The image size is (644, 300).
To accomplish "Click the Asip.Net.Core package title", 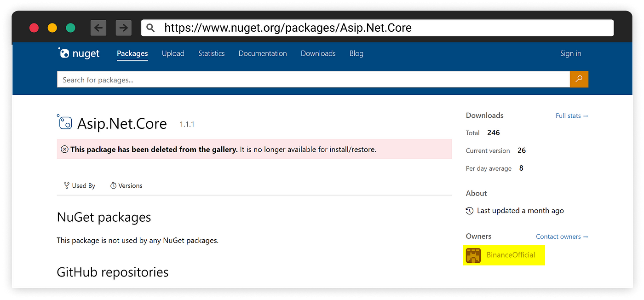I will [x=122, y=123].
